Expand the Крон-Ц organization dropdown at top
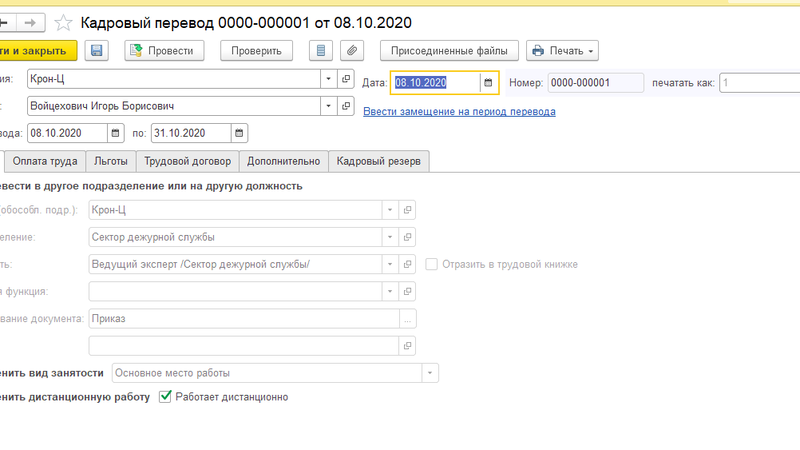The image size is (800, 450). pos(328,79)
